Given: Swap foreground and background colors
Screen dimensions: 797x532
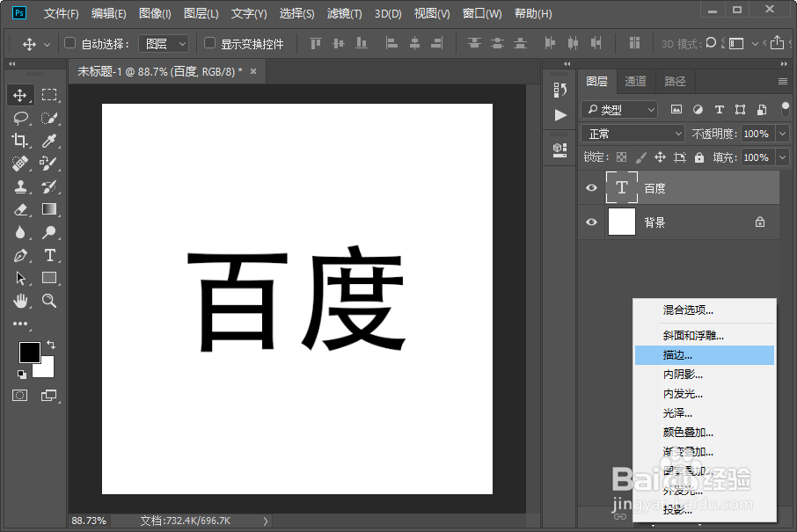Looking at the screenshot, I should [51, 345].
